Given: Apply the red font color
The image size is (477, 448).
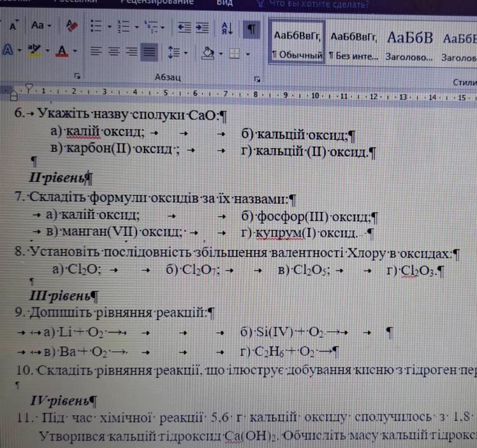Looking at the screenshot, I should [x=62, y=51].
